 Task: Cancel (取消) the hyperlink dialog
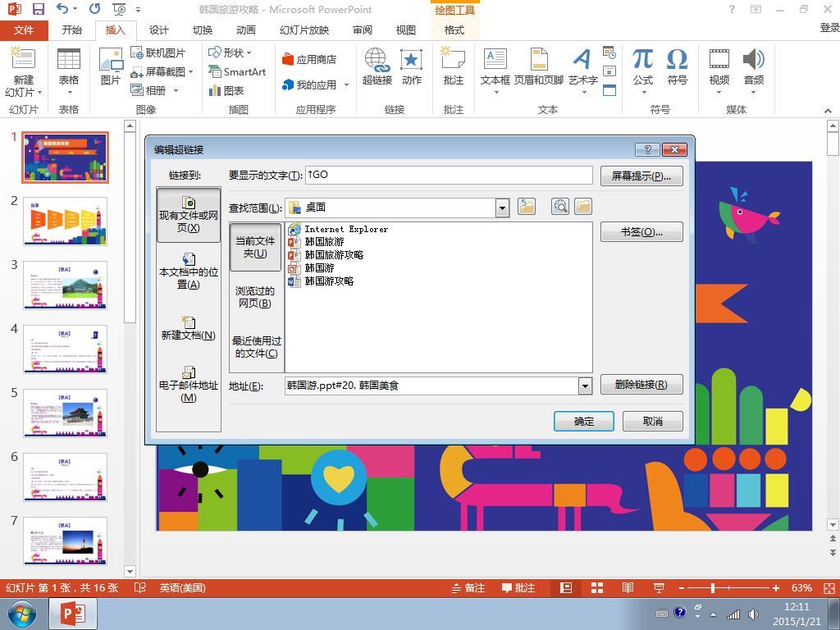[652, 421]
